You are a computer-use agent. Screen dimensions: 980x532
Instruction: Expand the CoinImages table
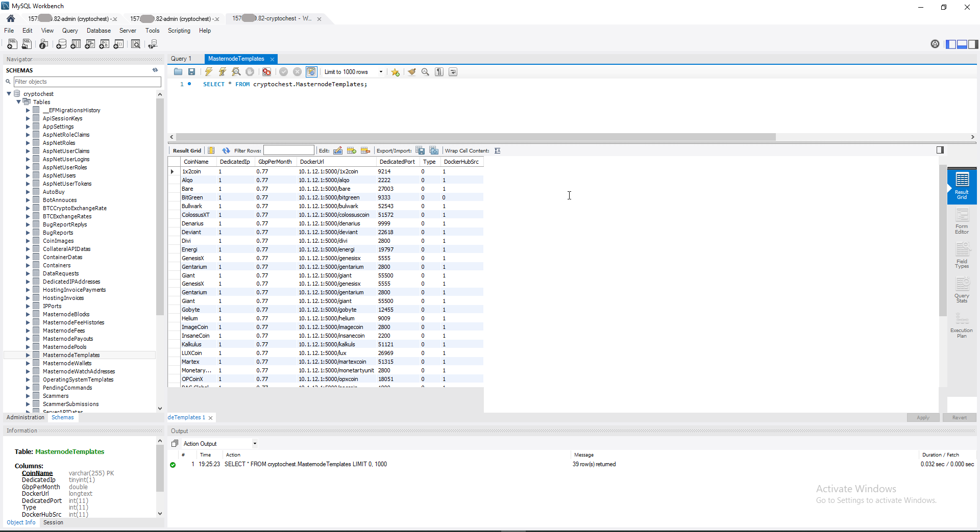coord(28,241)
